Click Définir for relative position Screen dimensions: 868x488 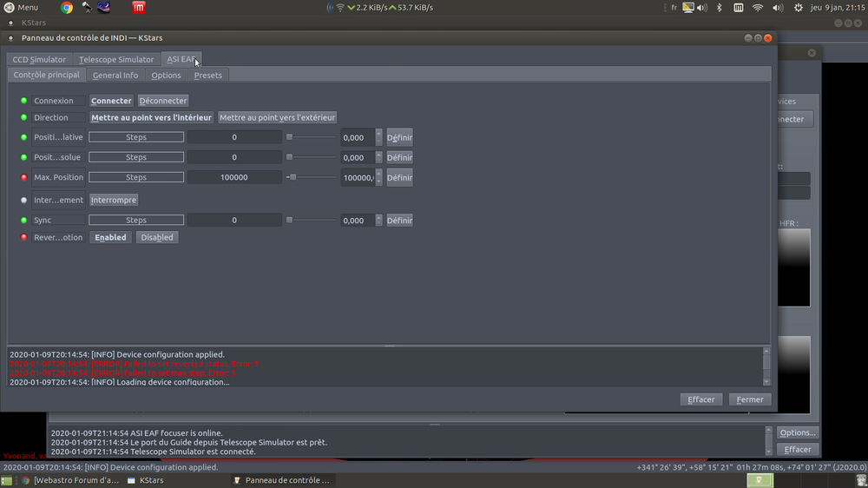[399, 137]
